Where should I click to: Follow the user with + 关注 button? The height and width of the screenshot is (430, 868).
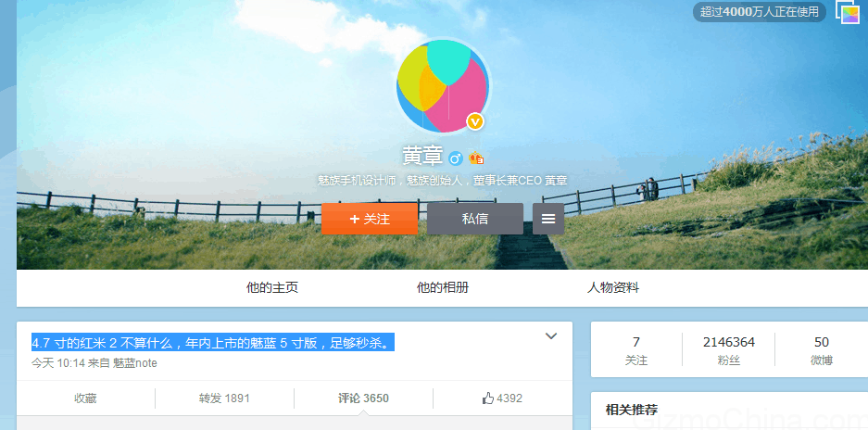[370, 219]
